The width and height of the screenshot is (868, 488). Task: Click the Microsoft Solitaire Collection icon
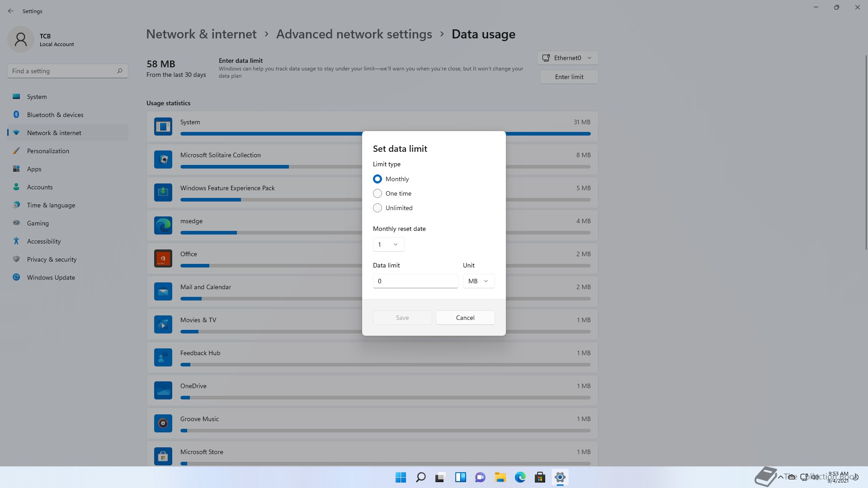click(163, 160)
